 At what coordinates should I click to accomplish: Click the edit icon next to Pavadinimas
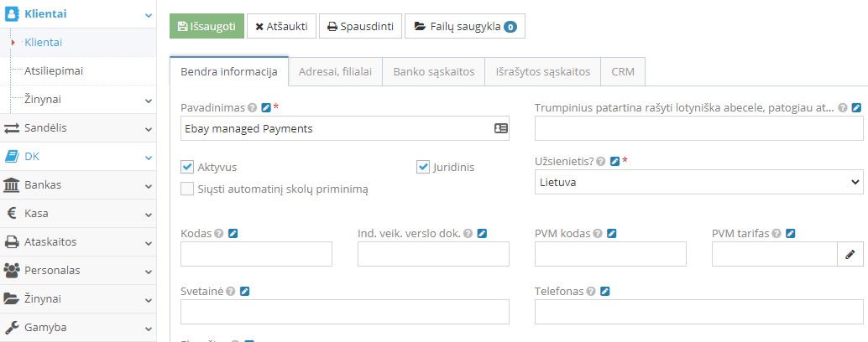tap(266, 107)
